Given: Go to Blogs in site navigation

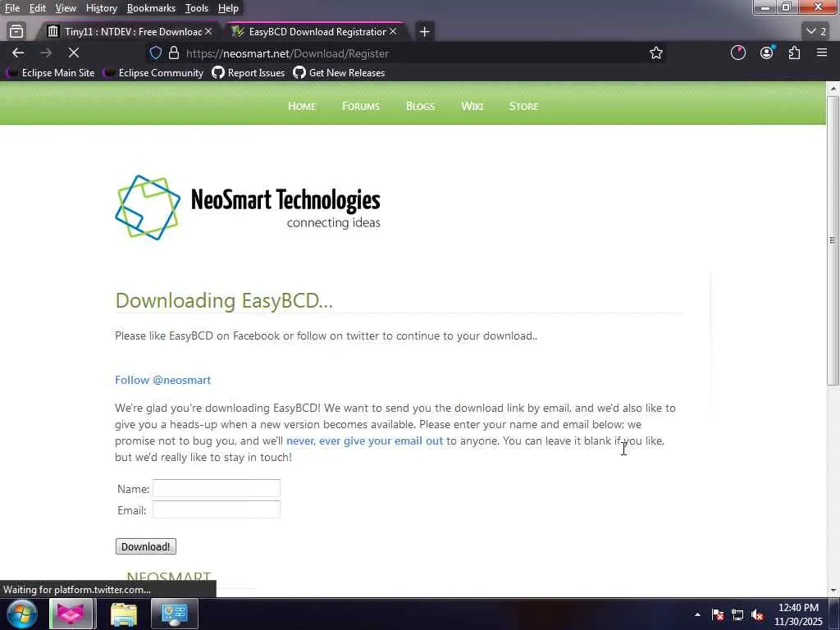Looking at the screenshot, I should tap(420, 106).
